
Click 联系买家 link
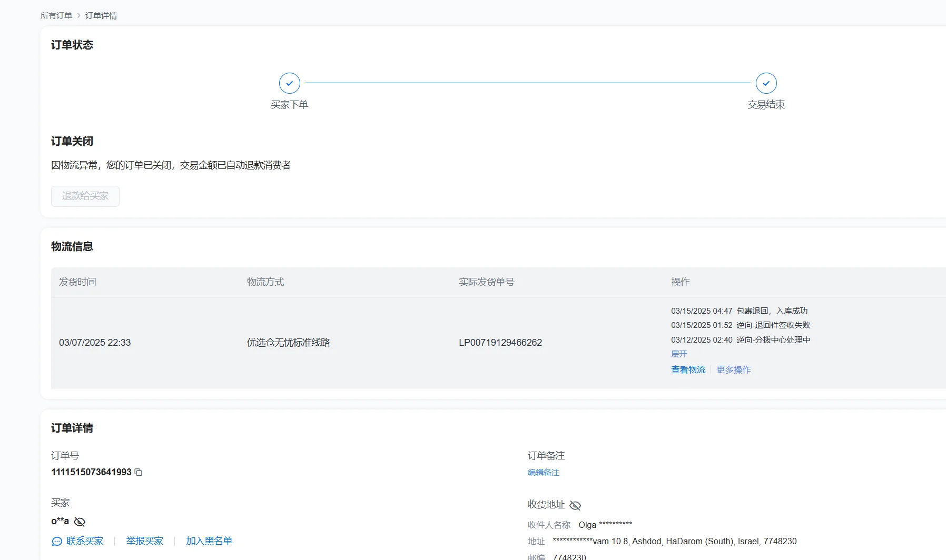point(85,541)
